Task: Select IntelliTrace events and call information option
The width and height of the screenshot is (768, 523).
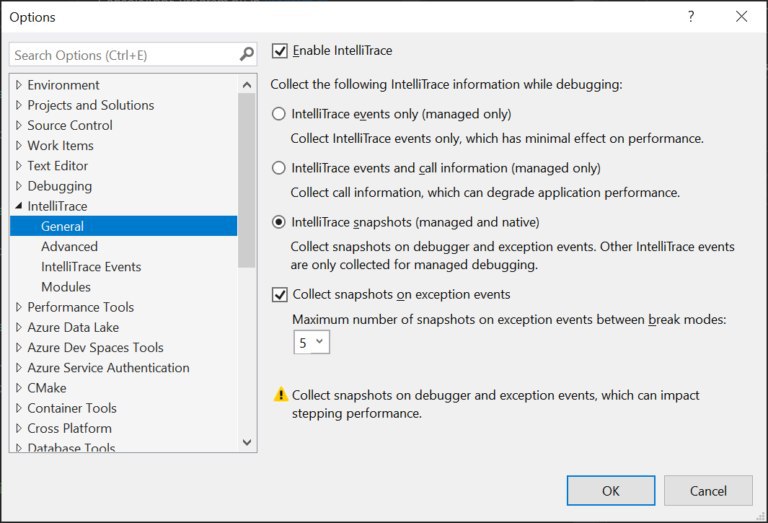Action: coord(279,168)
